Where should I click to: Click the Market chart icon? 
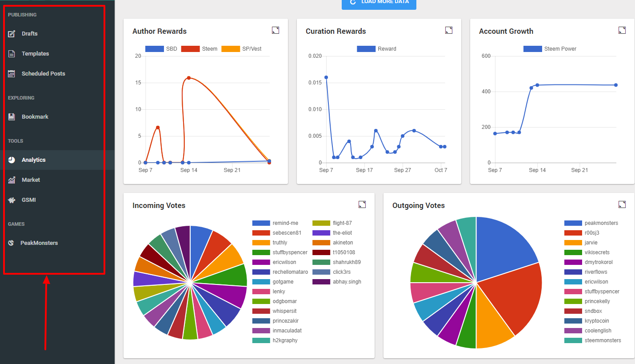(x=12, y=180)
